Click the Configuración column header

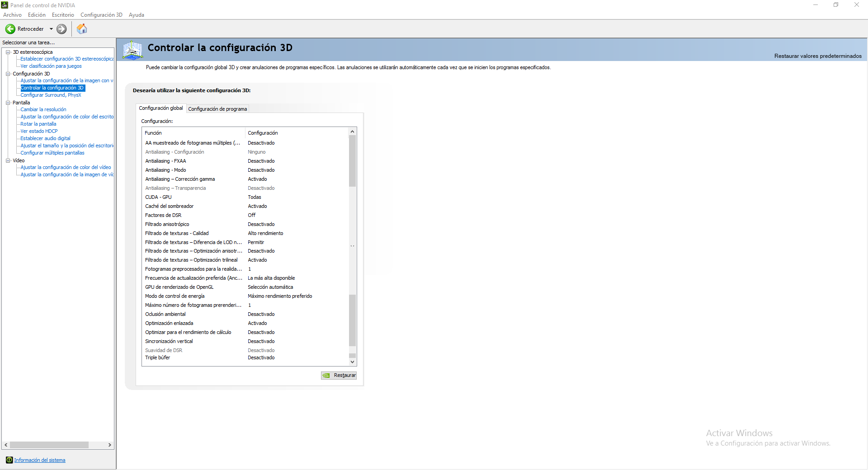(297, 133)
